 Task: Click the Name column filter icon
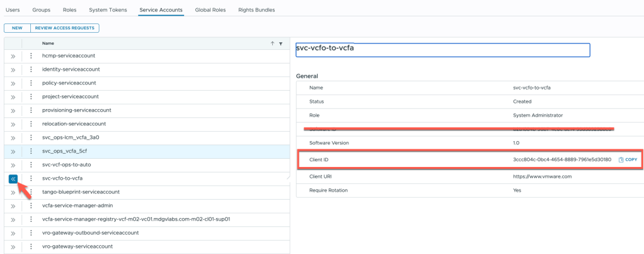280,43
